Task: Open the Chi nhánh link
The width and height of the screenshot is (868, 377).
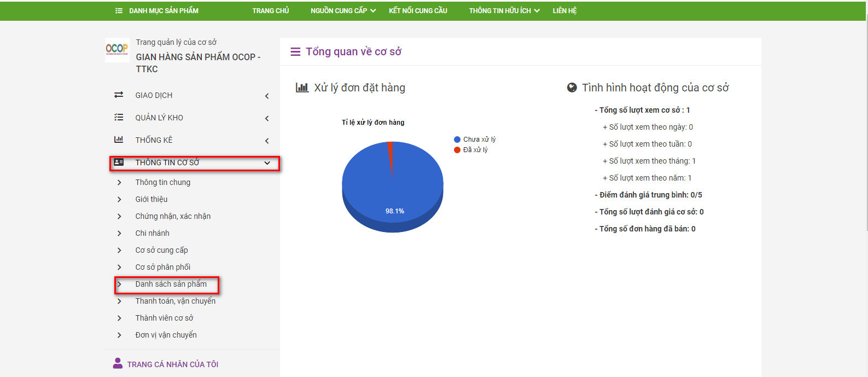Action: point(153,233)
